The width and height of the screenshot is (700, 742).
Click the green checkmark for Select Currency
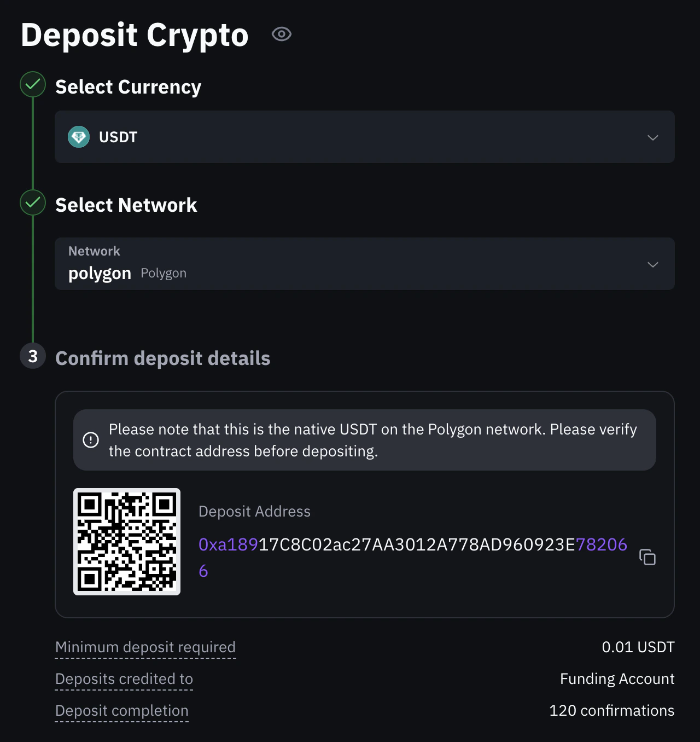tap(32, 84)
